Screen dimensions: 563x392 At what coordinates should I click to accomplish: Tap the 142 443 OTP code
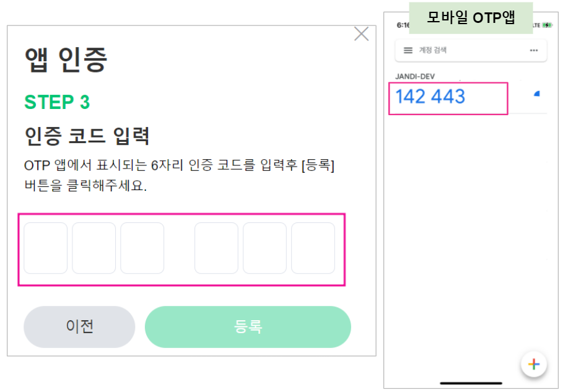pyautogui.click(x=430, y=97)
